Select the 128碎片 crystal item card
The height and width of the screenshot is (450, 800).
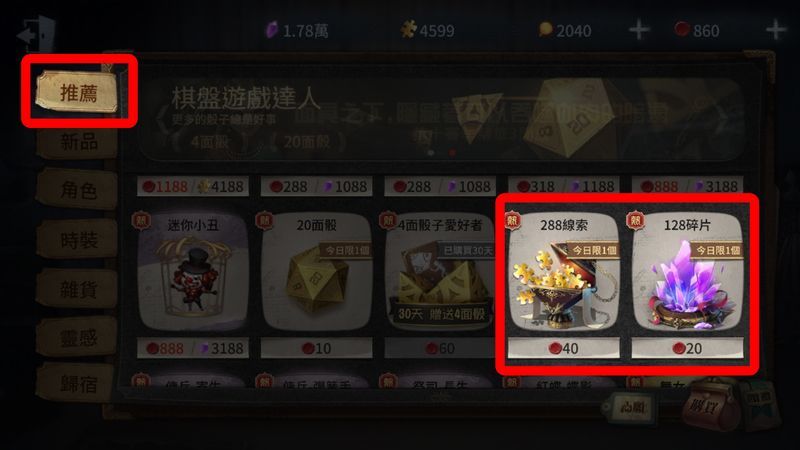coord(687,271)
